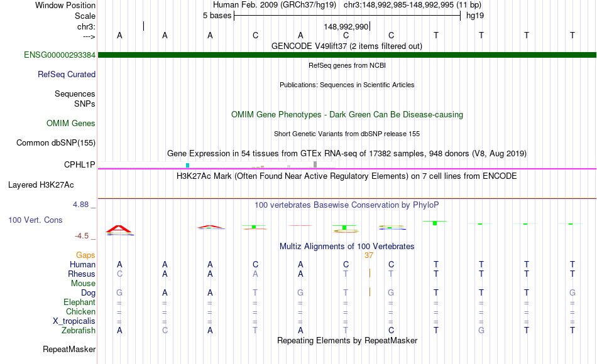The width and height of the screenshot is (597, 364).
Task: Click the RepeatMasker track label
Action: [x=69, y=349]
